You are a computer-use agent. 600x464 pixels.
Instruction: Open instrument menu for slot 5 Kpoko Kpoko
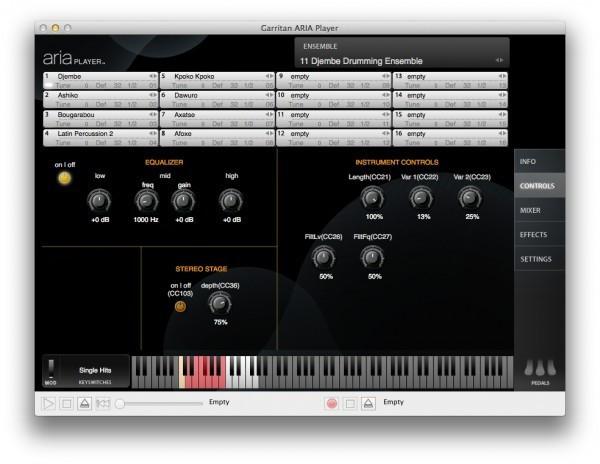tap(269, 76)
